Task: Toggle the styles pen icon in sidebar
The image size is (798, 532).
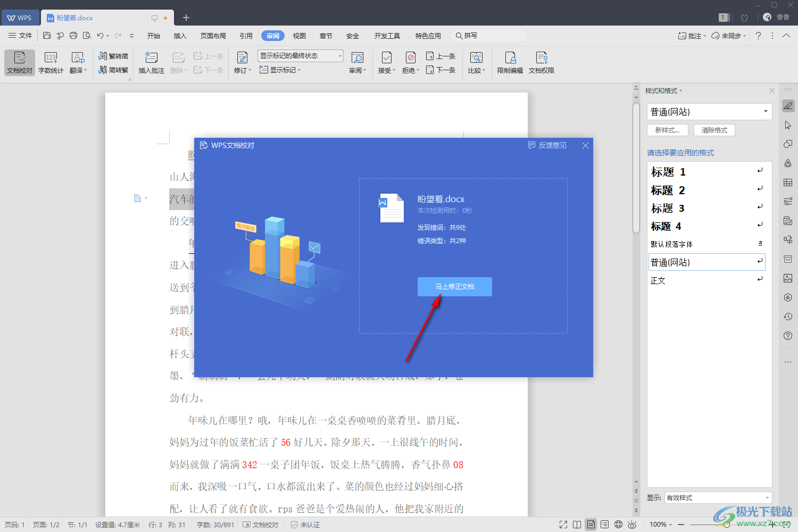Action: (788, 106)
